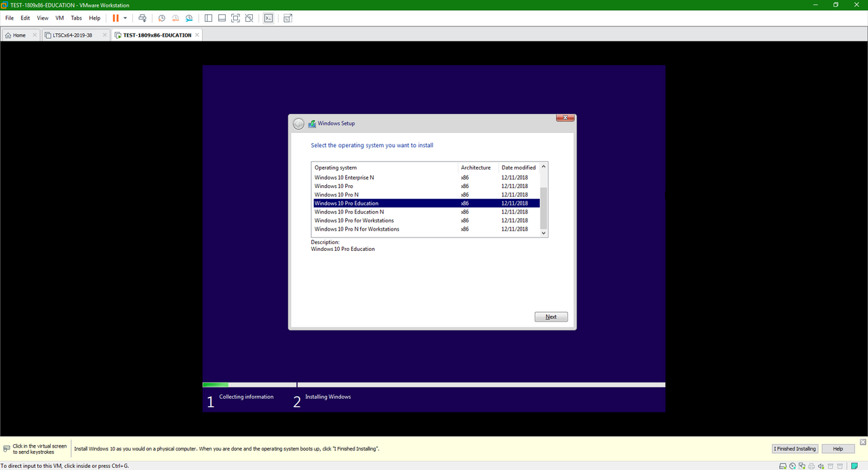
Task: Toggle the library sidebar view icon
Action: [x=208, y=18]
